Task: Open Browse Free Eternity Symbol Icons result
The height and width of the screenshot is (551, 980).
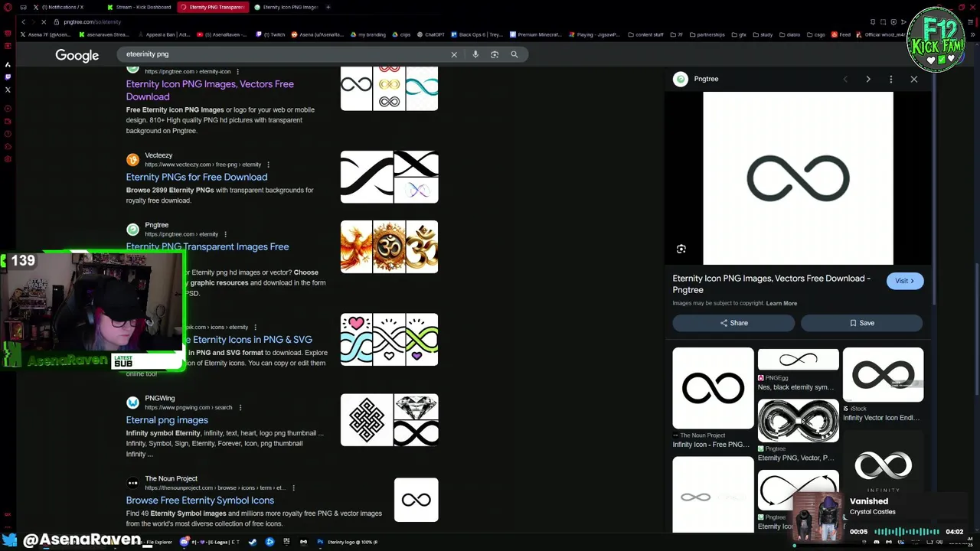Action: tap(200, 500)
